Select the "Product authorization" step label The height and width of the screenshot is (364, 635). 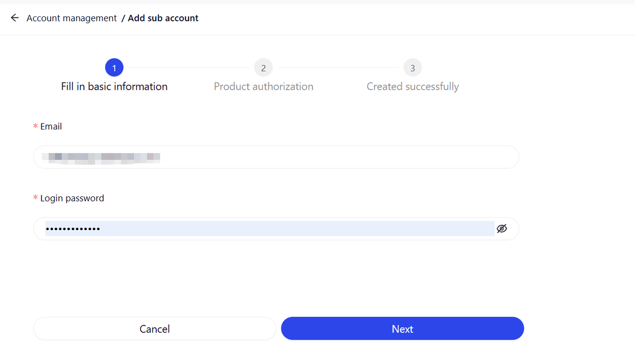(x=263, y=86)
